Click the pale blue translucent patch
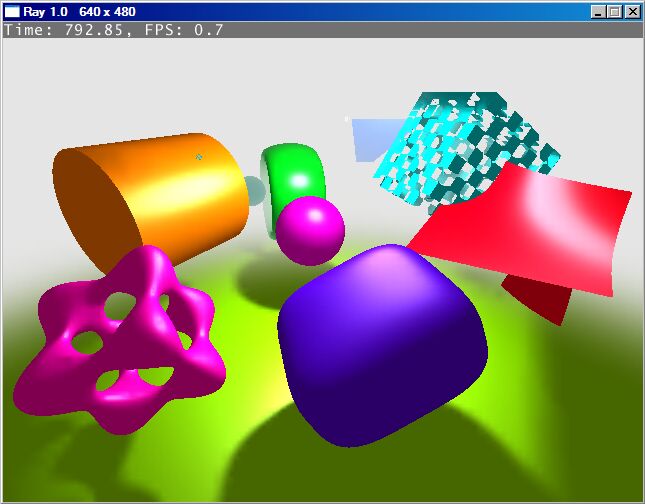The height and width of the screenshot is (504, 645). pyautogui.click(x=372, y=140)
